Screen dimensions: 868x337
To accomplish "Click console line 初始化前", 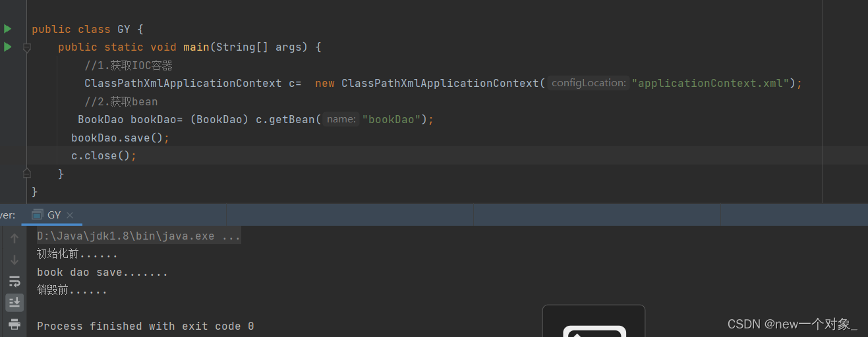I will click(77, 254).
